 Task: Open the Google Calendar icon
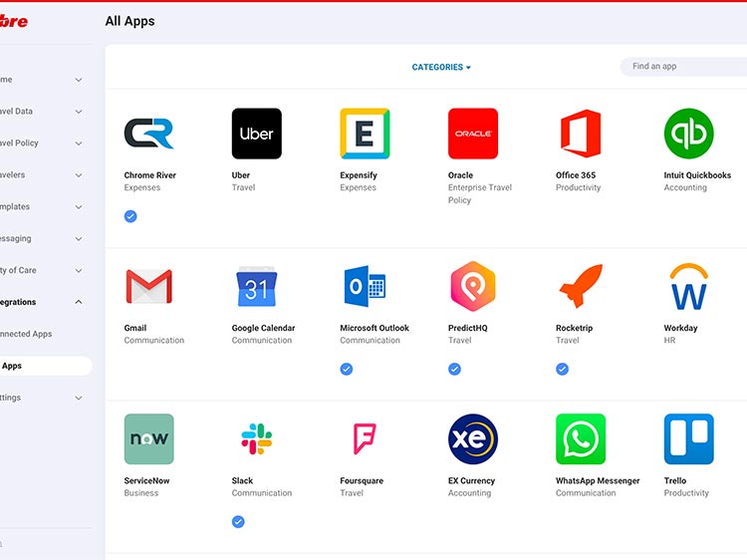tap(256, 287)
